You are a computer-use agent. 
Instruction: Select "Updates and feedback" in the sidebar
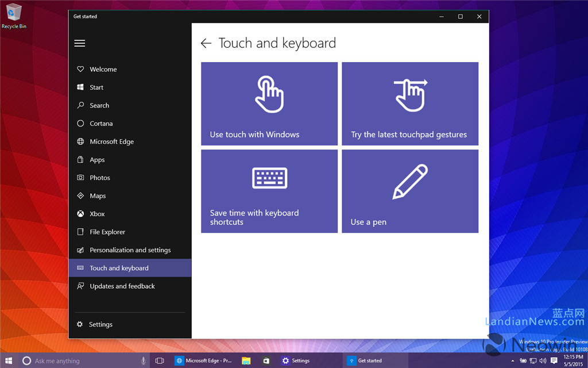click(x=122, y=286)
